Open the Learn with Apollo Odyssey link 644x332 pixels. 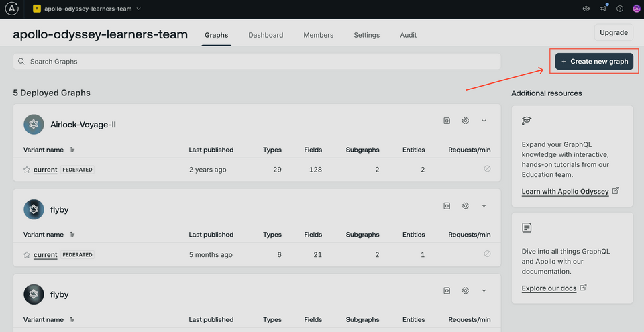[565, 191]
